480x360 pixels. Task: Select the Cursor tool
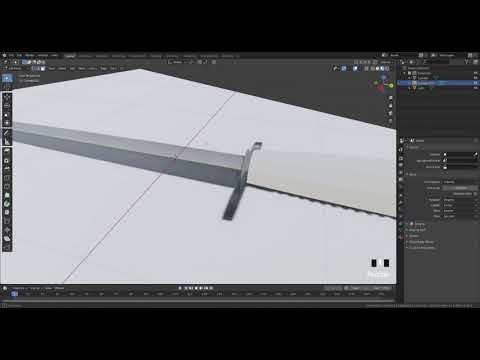(7, 87)
